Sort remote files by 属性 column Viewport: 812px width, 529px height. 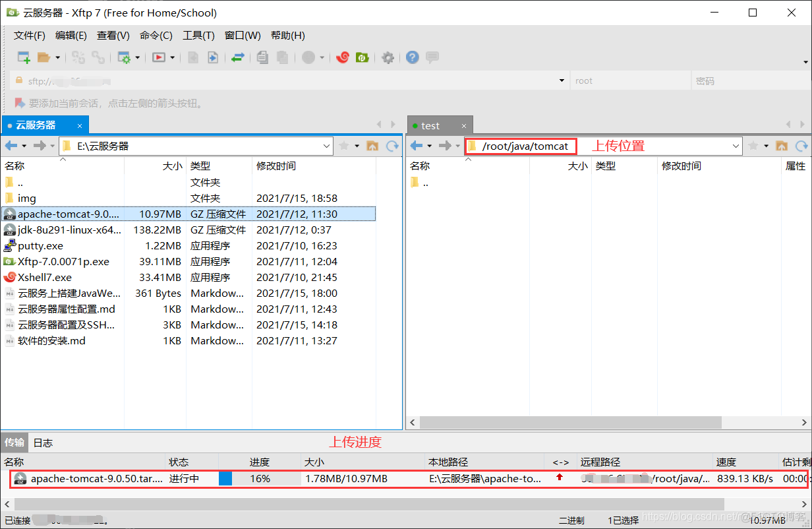pyautogui.click(x=796, y=166)
